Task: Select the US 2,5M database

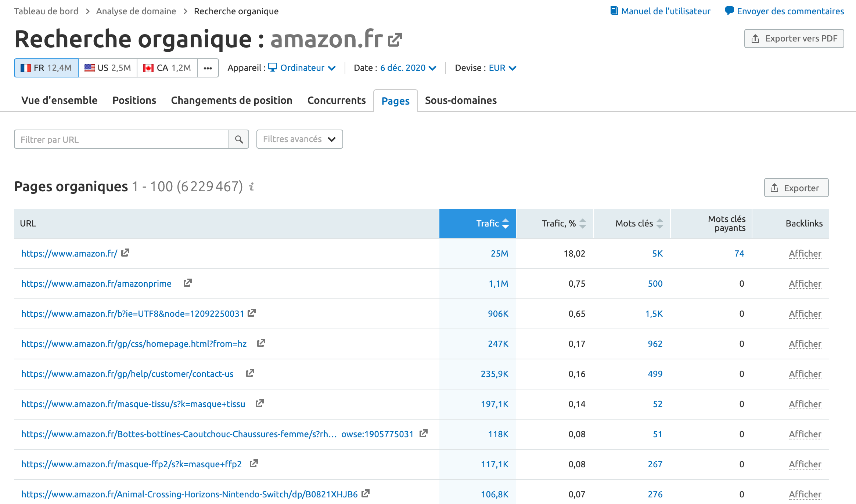Action: 108,68
